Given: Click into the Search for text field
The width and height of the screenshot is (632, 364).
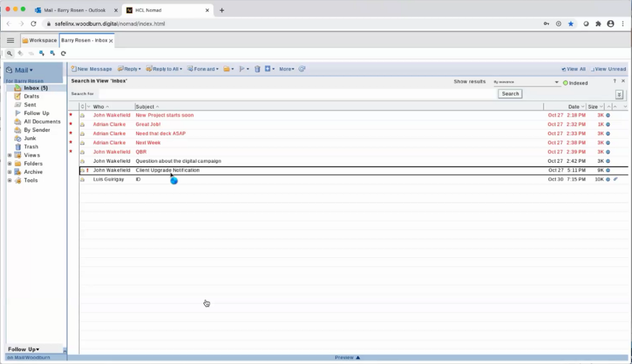Looking at the screenshot, I should [x=298, y=94].
